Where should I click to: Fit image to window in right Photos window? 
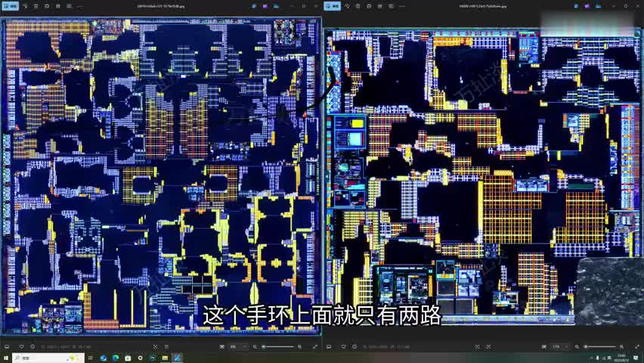click(477, 346)
